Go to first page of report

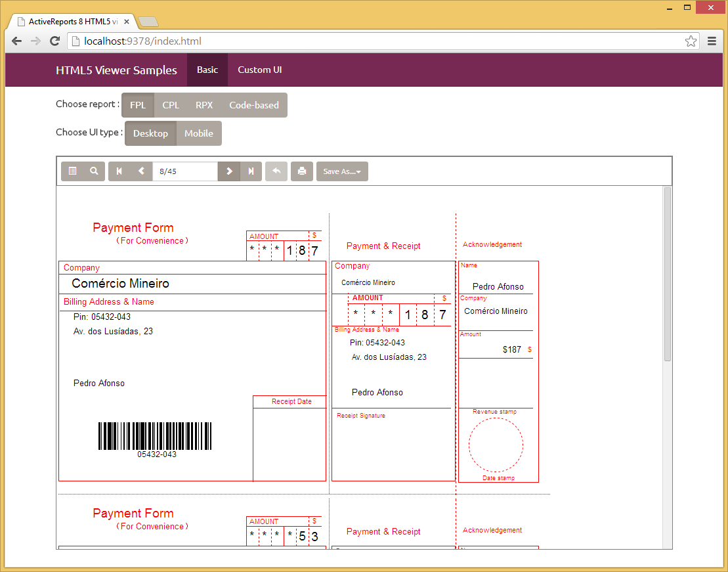coord(119,171)
